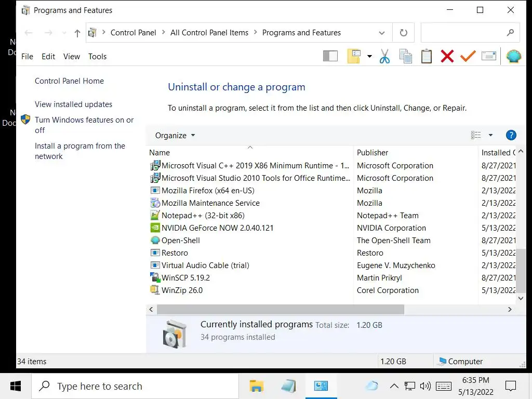Sort list by Name column header
Viewport: 532px width, 399px height.
250,152
